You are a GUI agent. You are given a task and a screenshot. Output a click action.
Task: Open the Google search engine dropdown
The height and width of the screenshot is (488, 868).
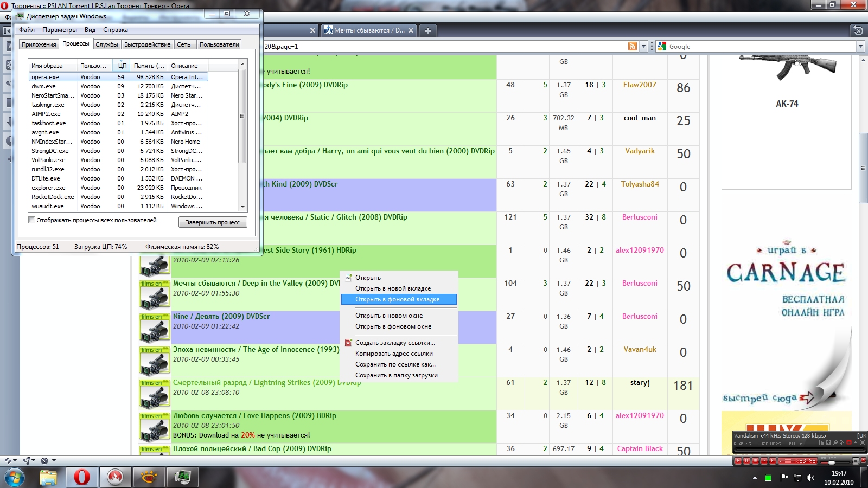tap(860, 47)
